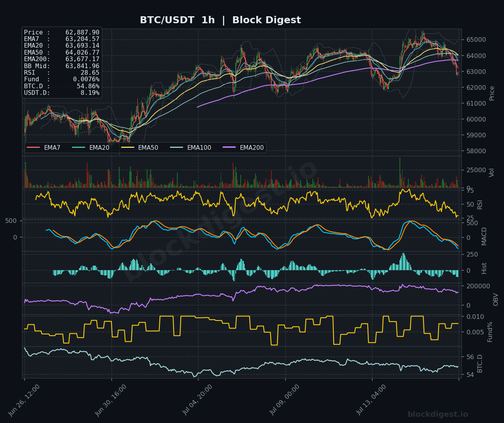Screen dimensions: 504x423
Task: Click the Fund value 0.0076%
Action: pyautogui.click(x=86, y=79)
